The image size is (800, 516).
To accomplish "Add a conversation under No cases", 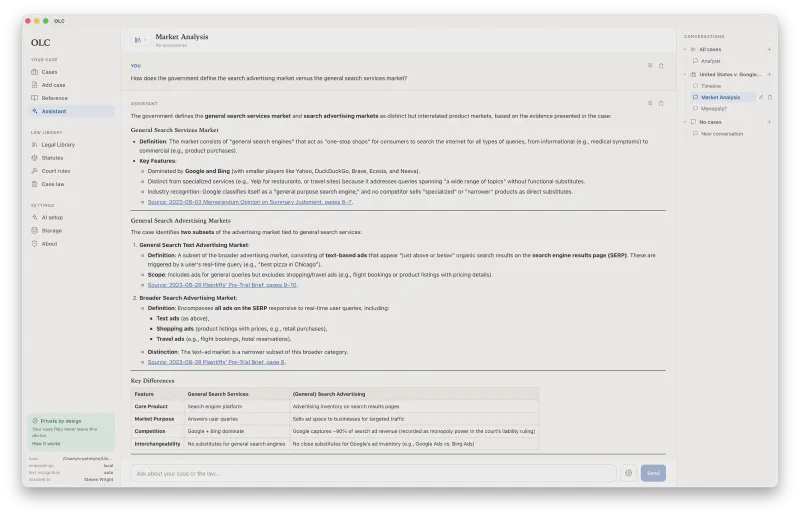I will point(769,122).
